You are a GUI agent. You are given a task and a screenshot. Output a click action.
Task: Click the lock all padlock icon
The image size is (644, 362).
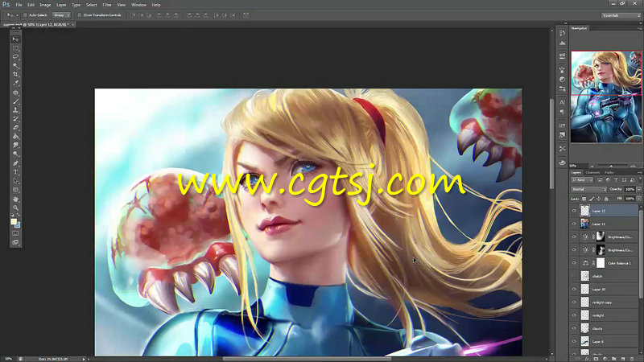(606, 199)
